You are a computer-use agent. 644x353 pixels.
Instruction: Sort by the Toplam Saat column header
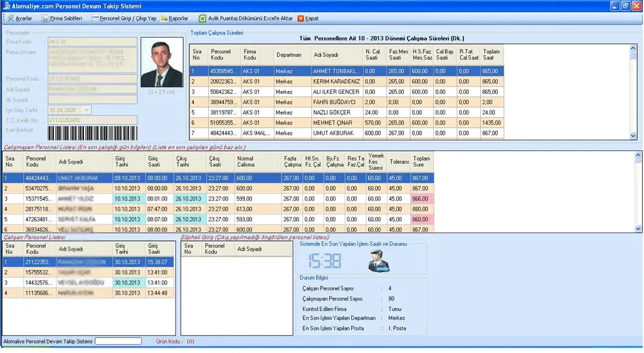pos(492,55)
